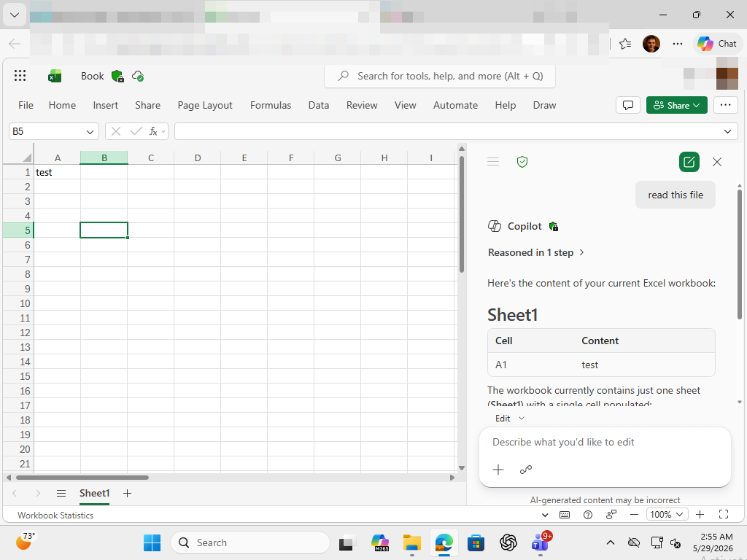The height and width of the screenshot is (560, 747).
Task: Click Workbook Statistics in status bar
Action: pos(55,516)
